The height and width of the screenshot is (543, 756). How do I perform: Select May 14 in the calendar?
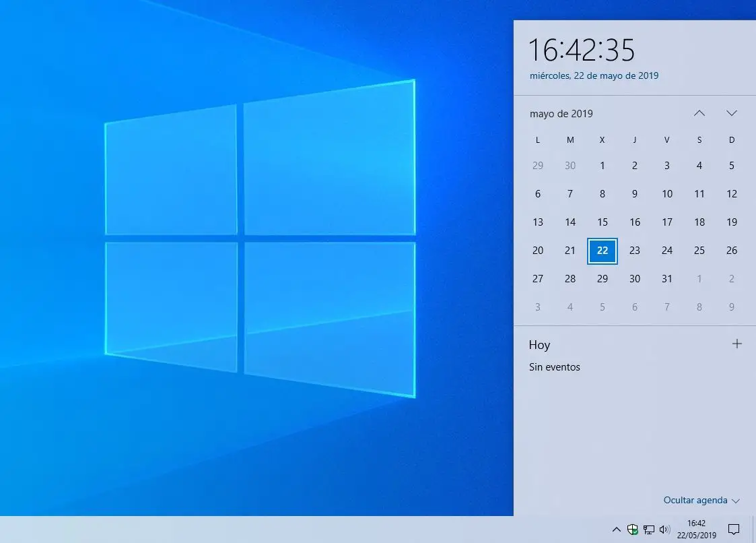570,222
